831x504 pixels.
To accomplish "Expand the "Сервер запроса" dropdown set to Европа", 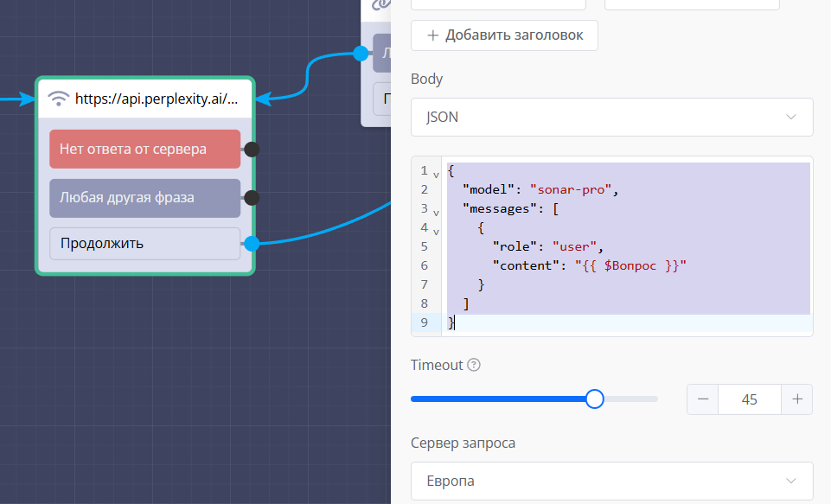I will click(x=611, y=481).
